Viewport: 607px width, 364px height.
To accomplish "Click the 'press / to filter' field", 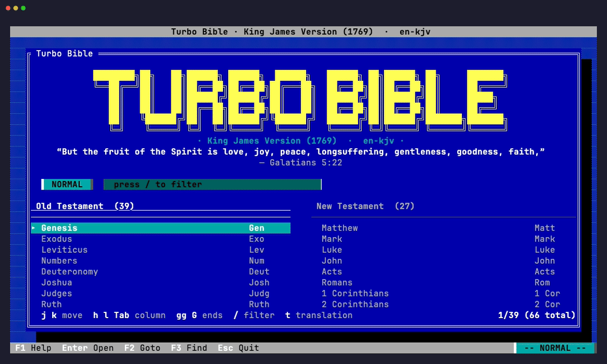I will pos(212,185).
